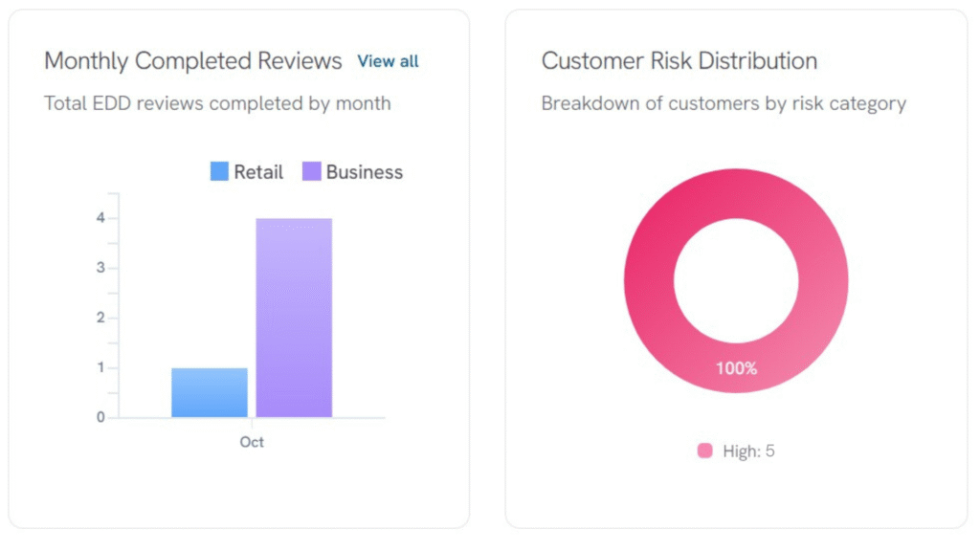
Task: Click the y-axis value 0 label
Action: (x=100, y=417)
